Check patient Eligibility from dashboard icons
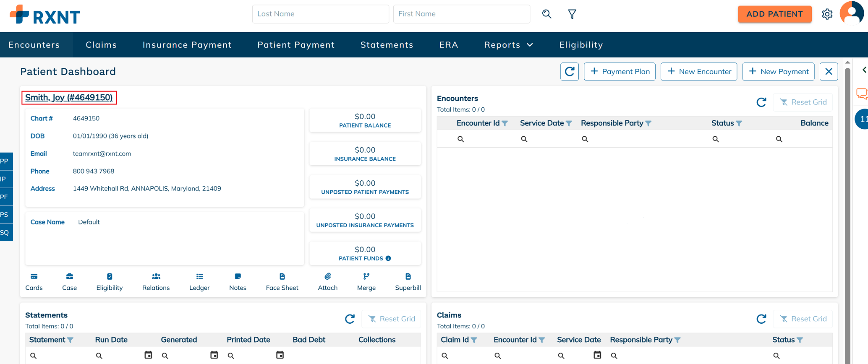Image resolution: width=868 pixels, height=364 pixels. (110, 282)
